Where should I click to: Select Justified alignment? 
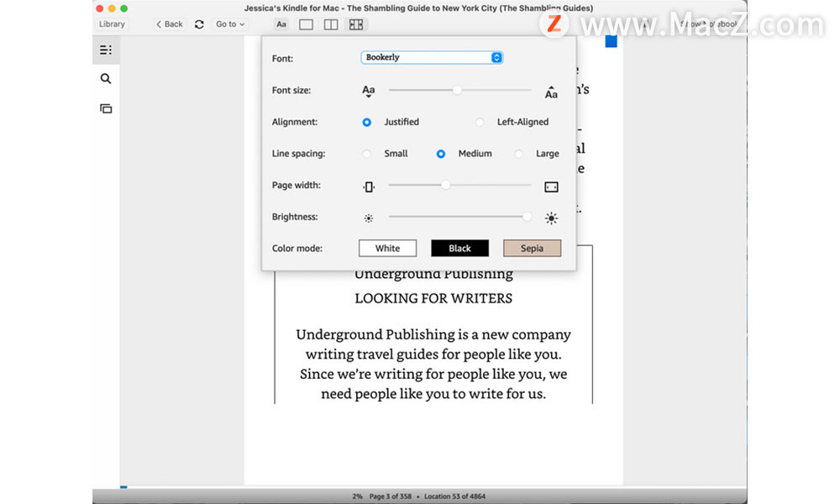pyautogui.click(x=366, y=122)
